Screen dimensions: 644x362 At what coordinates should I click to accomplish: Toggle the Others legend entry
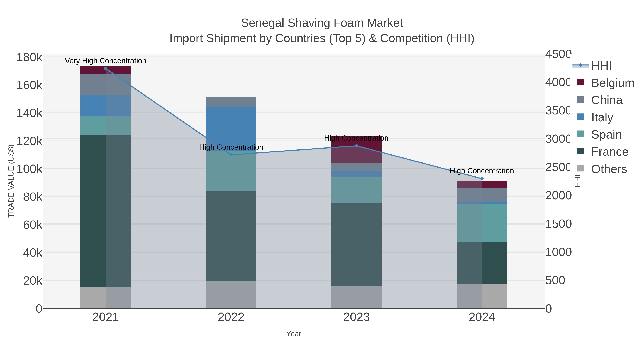602,169
